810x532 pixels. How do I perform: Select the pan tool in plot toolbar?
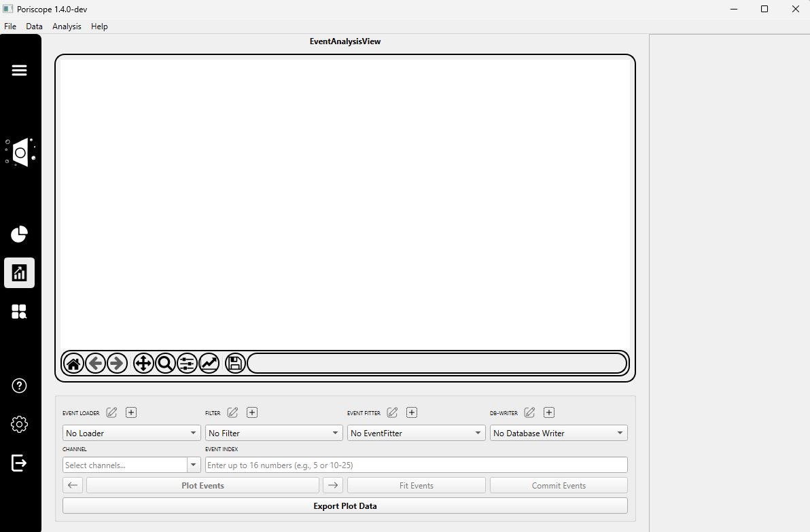pos(143,363)
